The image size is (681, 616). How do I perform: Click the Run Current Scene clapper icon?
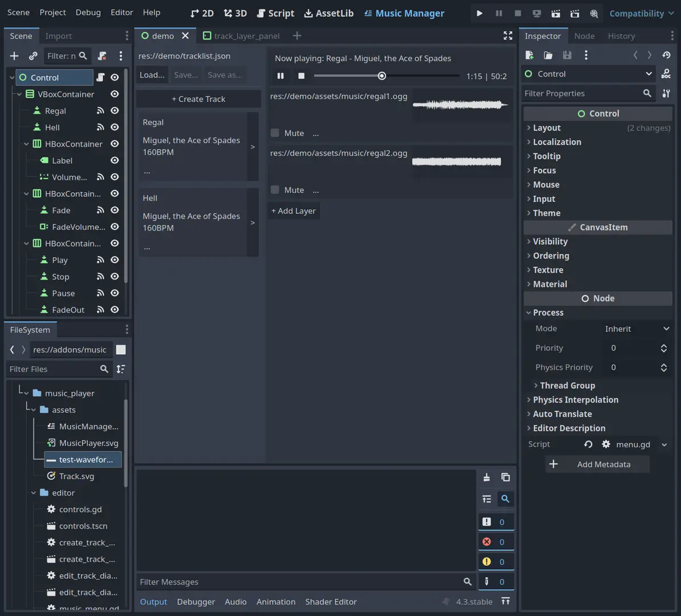pyautogui.click(x=556, y=13)
